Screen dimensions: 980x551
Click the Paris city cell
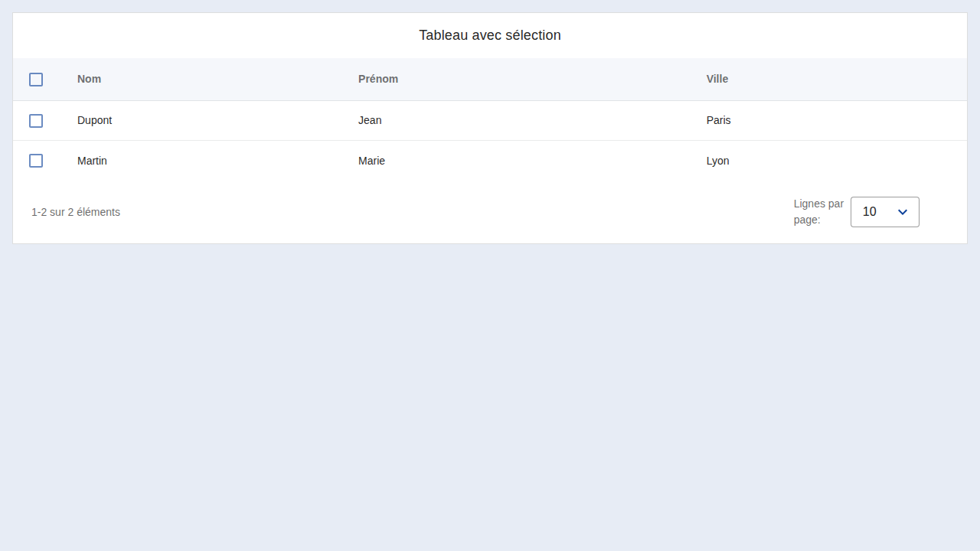click(719, 120)
